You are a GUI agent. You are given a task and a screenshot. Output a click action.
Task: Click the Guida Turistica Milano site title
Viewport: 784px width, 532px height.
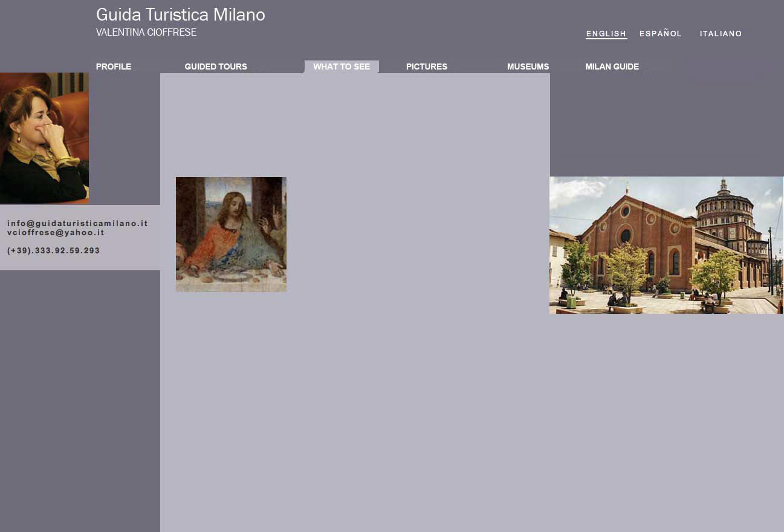click(181, 15)
